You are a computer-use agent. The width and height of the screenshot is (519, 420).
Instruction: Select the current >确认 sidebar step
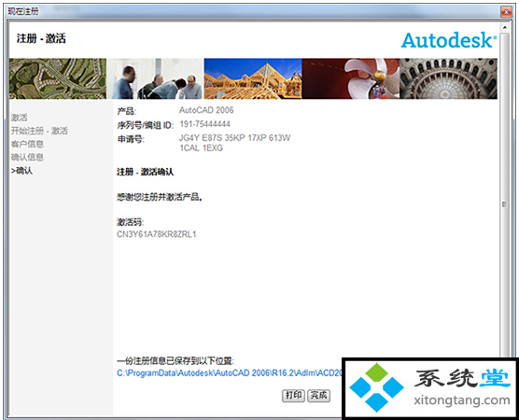(x=21, y=171)
